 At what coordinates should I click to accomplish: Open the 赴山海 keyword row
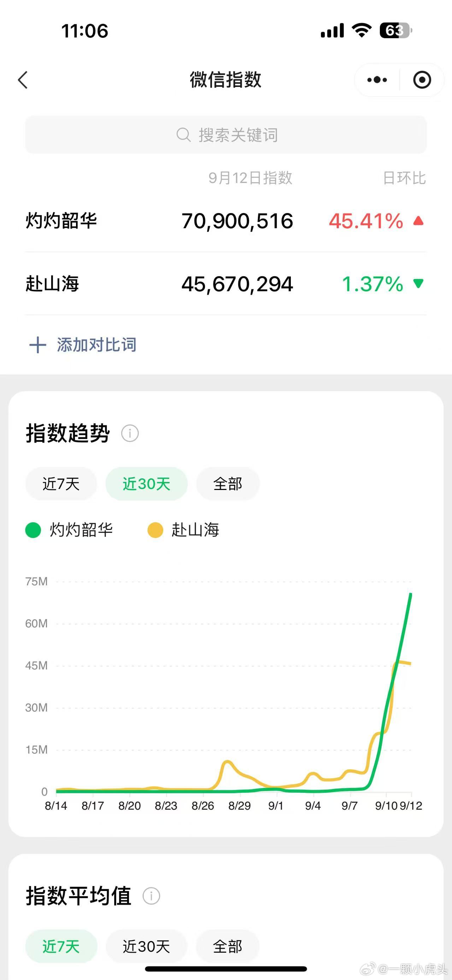pyautogui.click(x=226, y=284)
